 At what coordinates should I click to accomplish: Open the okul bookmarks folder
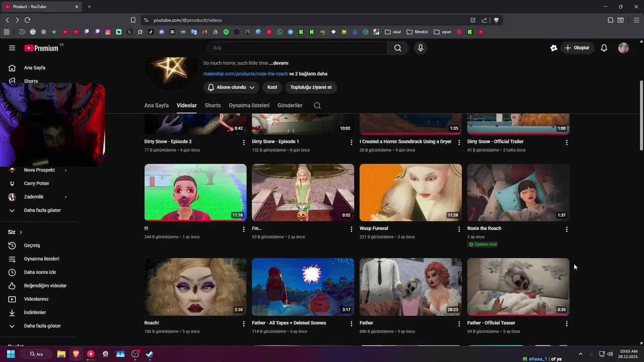393,32
